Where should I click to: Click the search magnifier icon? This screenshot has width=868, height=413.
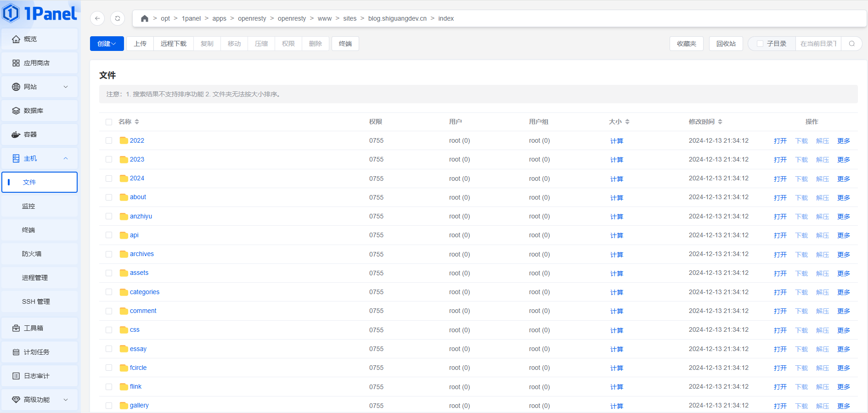coord(852,44)
